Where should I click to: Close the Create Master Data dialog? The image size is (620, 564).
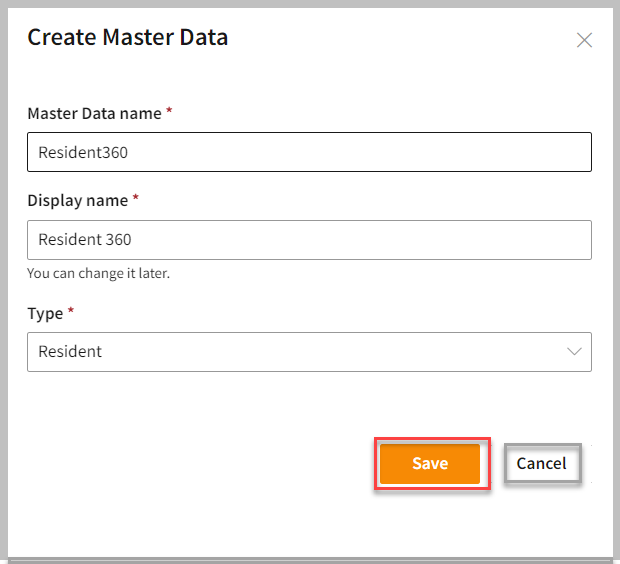click(x=585, y=40)
